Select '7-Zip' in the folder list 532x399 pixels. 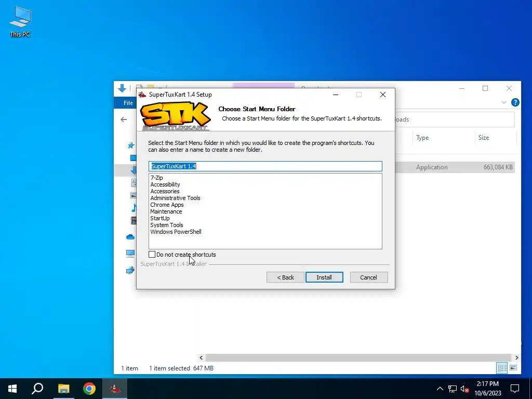(156, 178)
